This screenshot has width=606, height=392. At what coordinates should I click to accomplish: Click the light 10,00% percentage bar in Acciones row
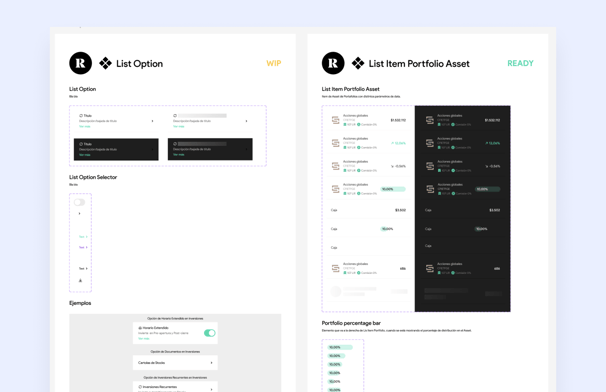click(x=393, y=189)
